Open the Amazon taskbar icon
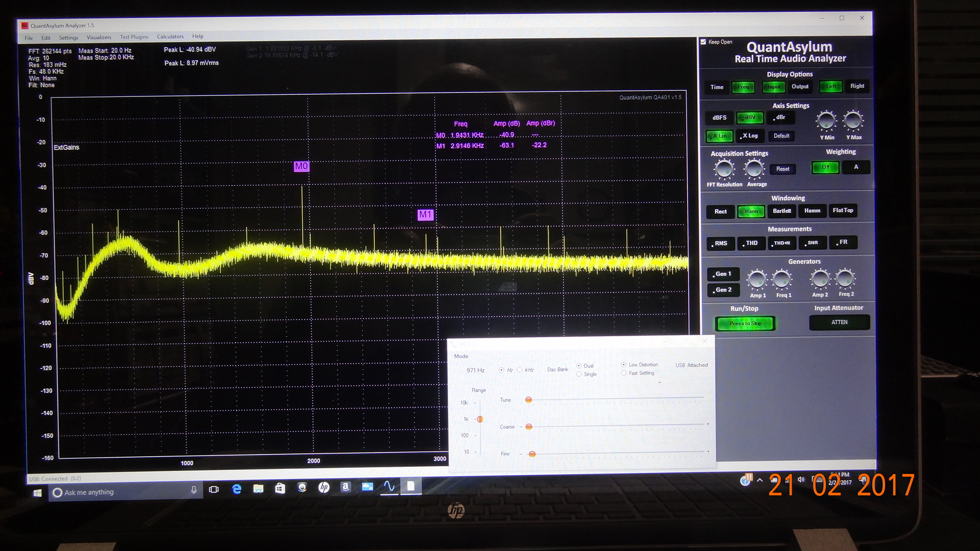Image resolution: width=980 pixels, height=551 pixels. (x=346, y=487)
